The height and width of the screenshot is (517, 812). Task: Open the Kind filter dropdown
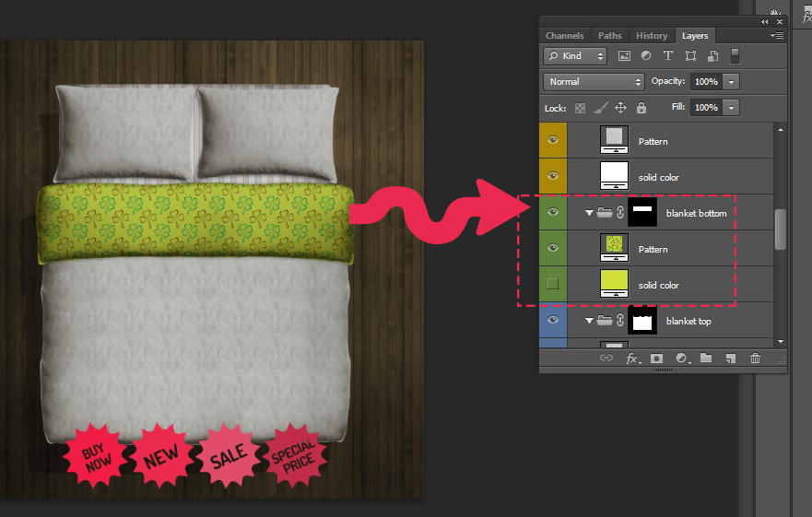575,56
